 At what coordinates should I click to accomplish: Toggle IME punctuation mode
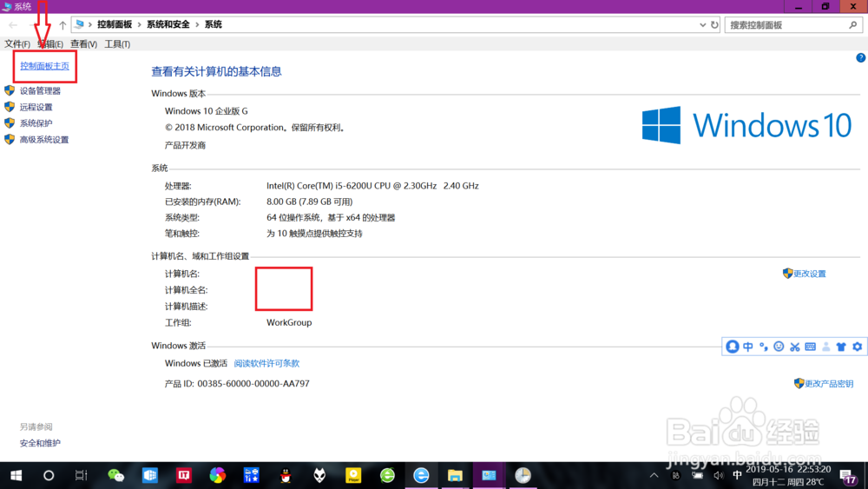(x=763, y=347)
